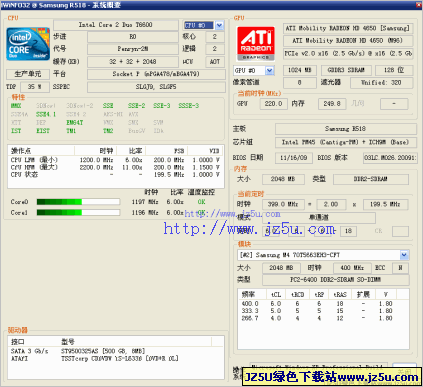Click the PC2-6400 DDR2-SDRAM SO-DIMM field
The height and width of the screenshot is (387, 423).
point(335,280)
